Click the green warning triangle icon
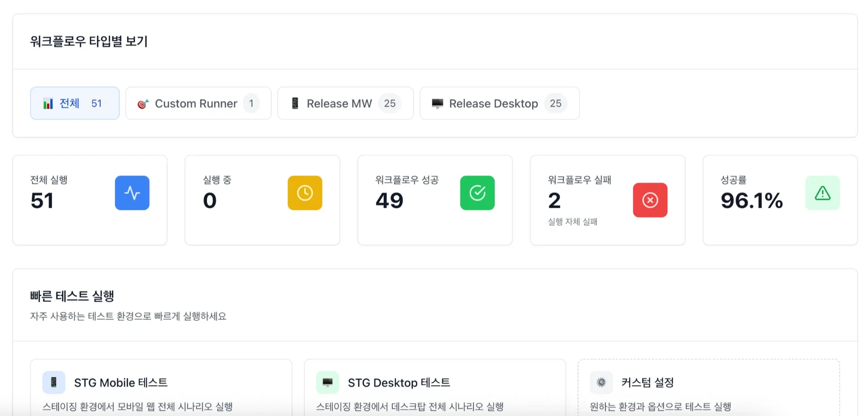The image size is (868, 416). [822, 193]
